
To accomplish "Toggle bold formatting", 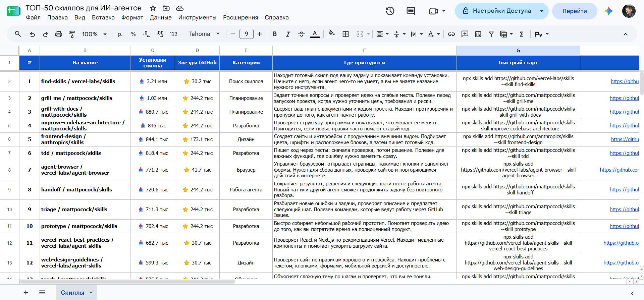I will point(275,34).
